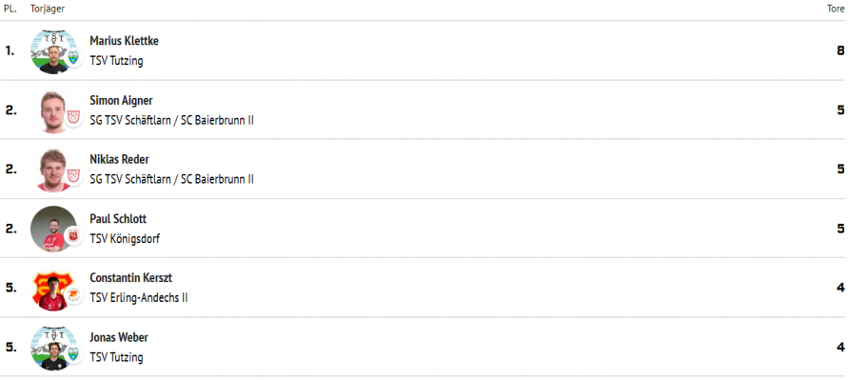
Task: Click the Torjäger column header
Action: (x=47, y=9)
